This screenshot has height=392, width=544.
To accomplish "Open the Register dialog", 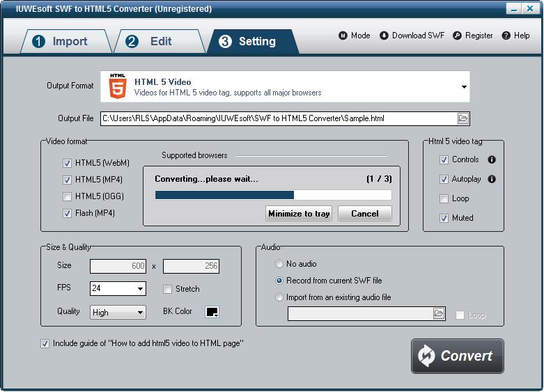I will pos(472,36).
